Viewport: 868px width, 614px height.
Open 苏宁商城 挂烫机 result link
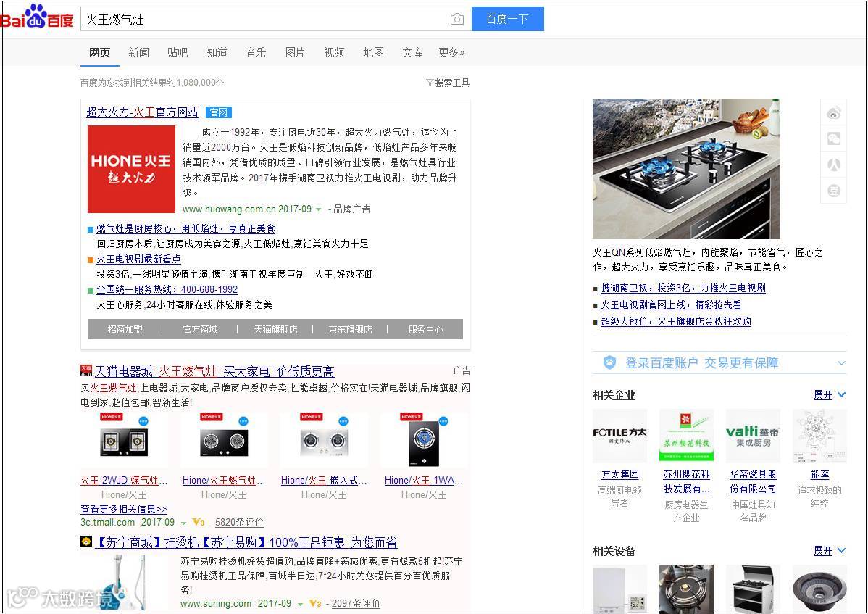[x=248, y=542]
